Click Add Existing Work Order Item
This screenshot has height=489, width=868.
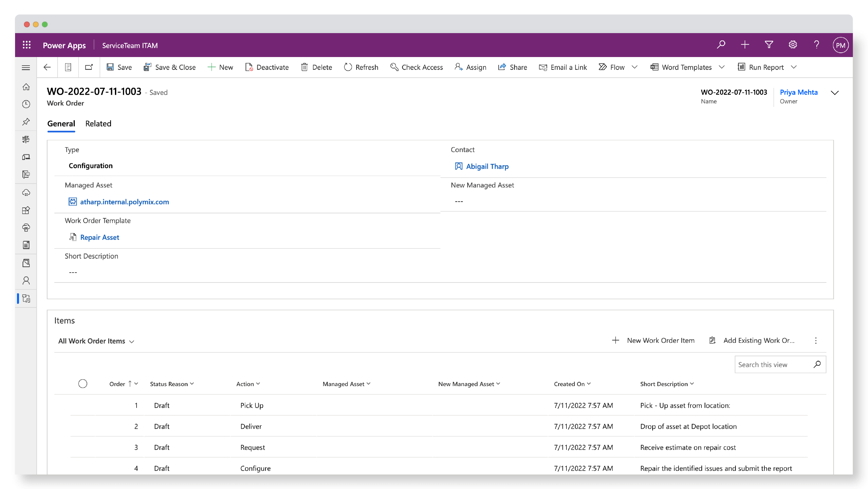click(751, 340)
